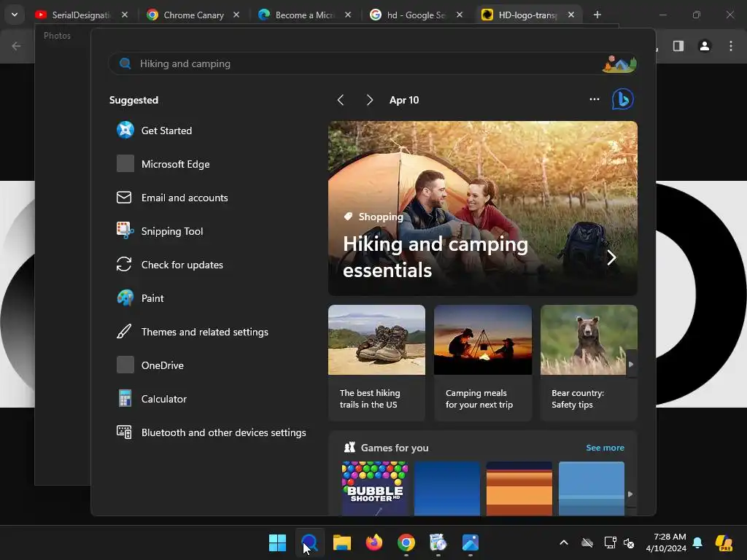Open Bubble Shooter HD game
747x560 pixels.
[375, 488]
